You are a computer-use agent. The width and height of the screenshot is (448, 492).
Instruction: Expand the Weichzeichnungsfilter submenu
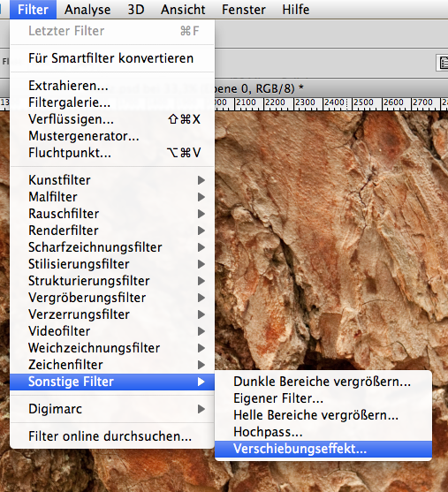tap(112, 348)
